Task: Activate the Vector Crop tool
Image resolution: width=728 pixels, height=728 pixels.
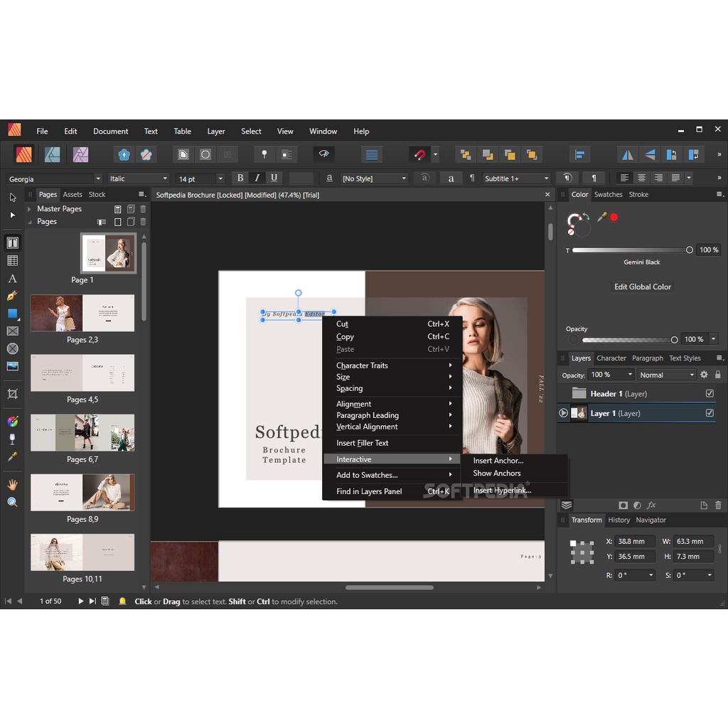Action: tap(13, 394)
